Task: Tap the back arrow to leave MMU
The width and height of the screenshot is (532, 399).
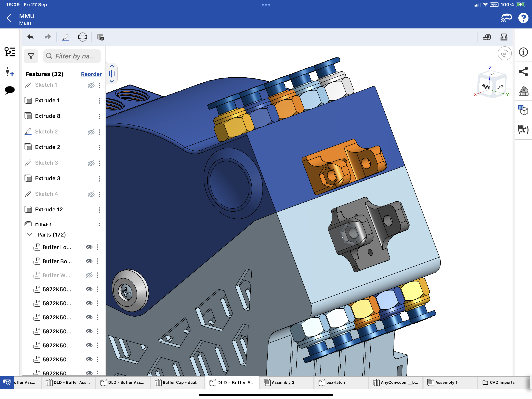Action: tap(9, 18)
